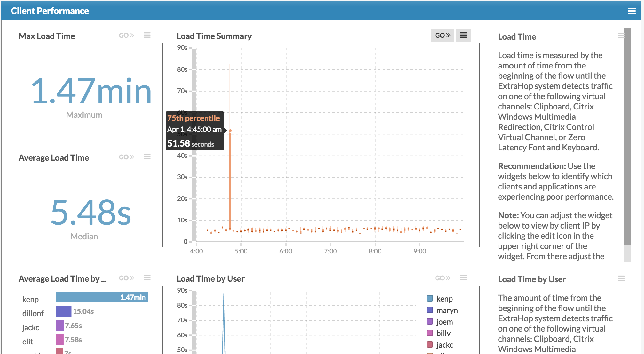
Task: Click the billv legend color swatch
Action: pos(430,333)
